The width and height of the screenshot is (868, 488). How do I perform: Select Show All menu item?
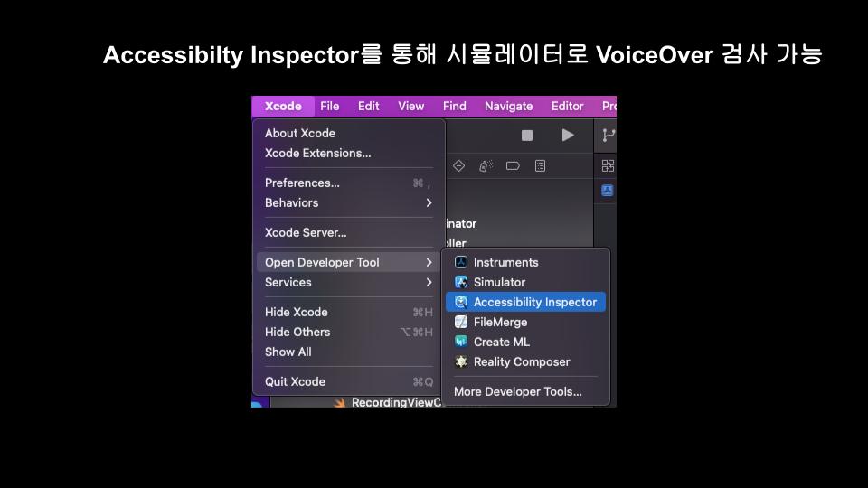pos(349,352)
